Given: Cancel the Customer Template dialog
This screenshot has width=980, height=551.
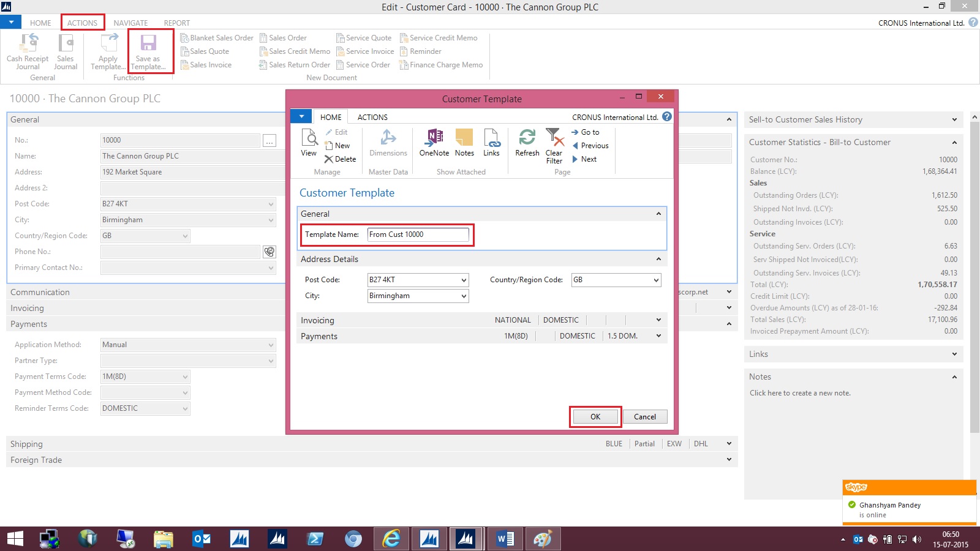Looking at the screenshot, I should [x=645, y=417].
